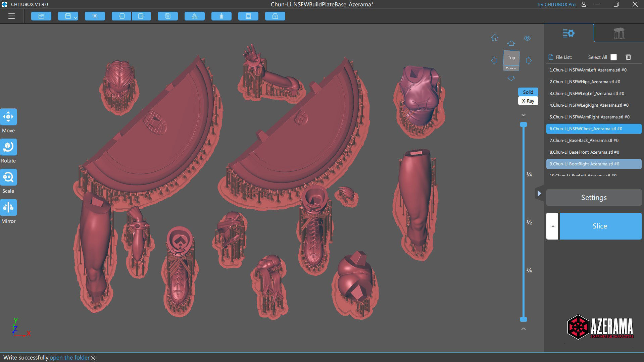Image resolution: width=644 pixels, height=362 pixels.
Task: Select the Move tool
Action: (8, 117)
